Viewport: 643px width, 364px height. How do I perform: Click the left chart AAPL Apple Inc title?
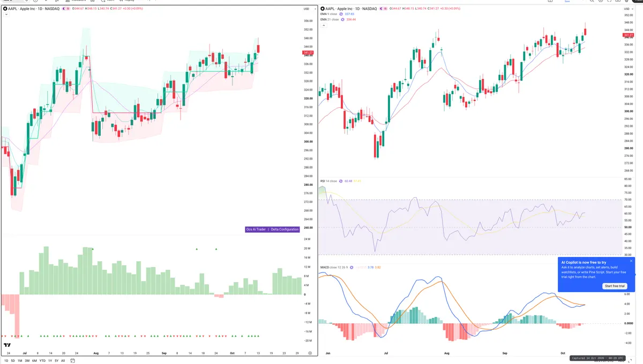[34, 9]
